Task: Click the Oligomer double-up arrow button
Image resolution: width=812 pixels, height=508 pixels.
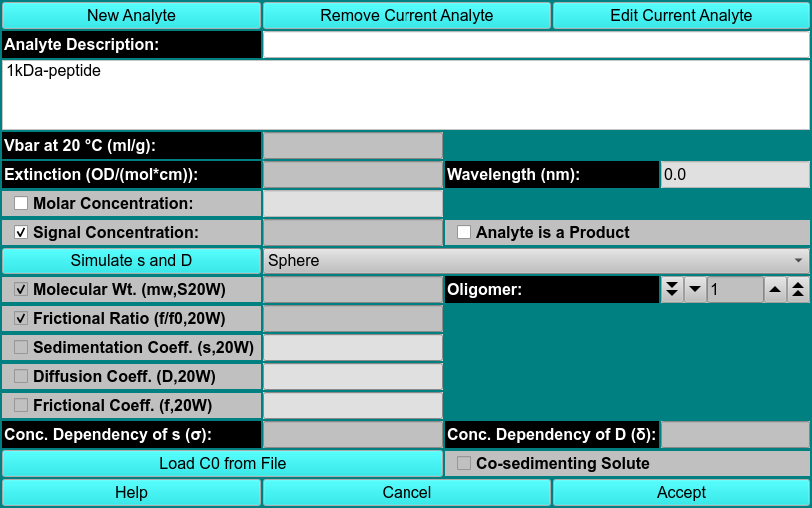Action: (798, 290)
